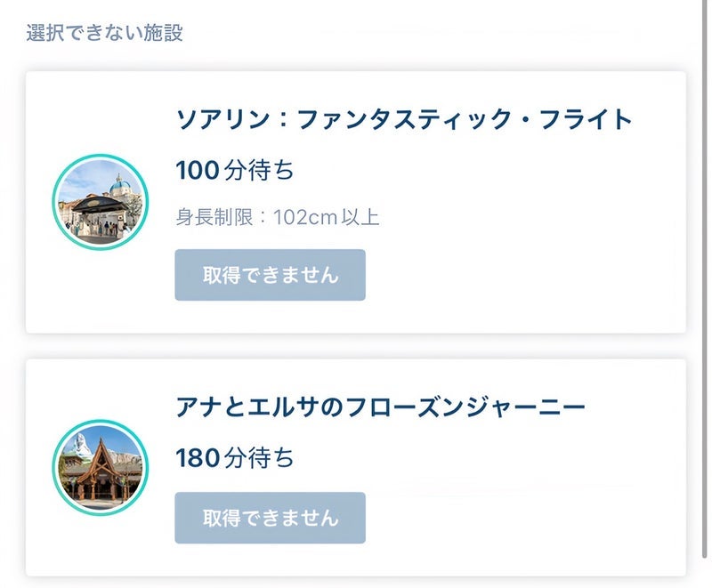Screen dimensions: 712x588
Task: Click the bold 180 wait-time number
Action: coord(198,459)
